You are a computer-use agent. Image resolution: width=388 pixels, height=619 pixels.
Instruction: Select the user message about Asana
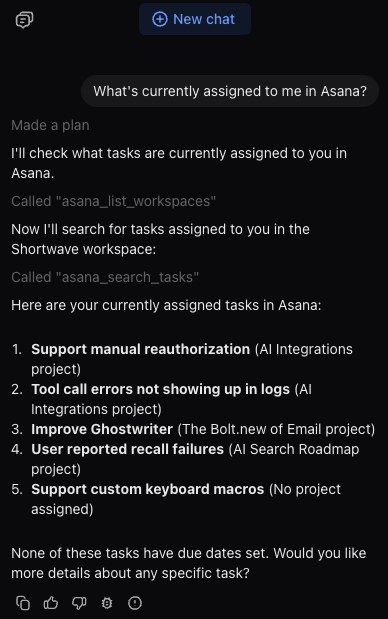point(230,91)
